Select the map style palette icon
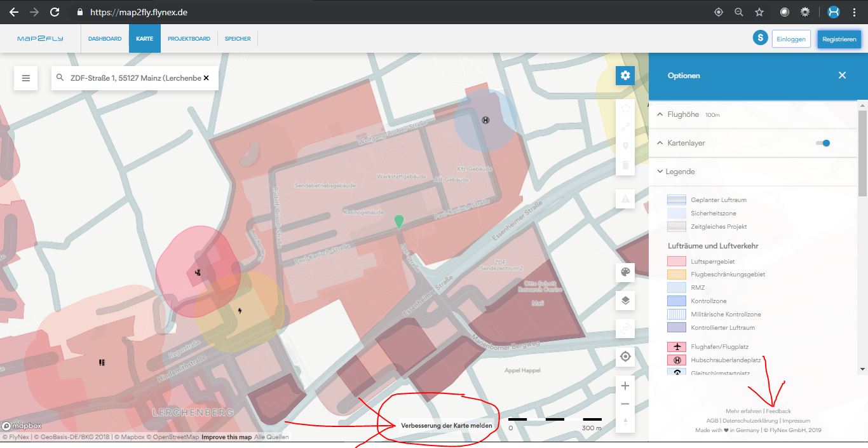This screenshot has height=448, width=868. 625,272
